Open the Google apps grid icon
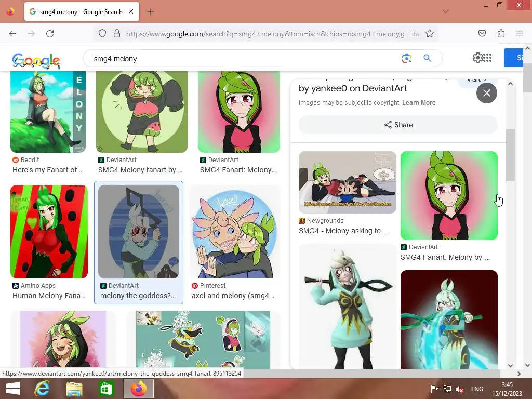 pos(487,58)
